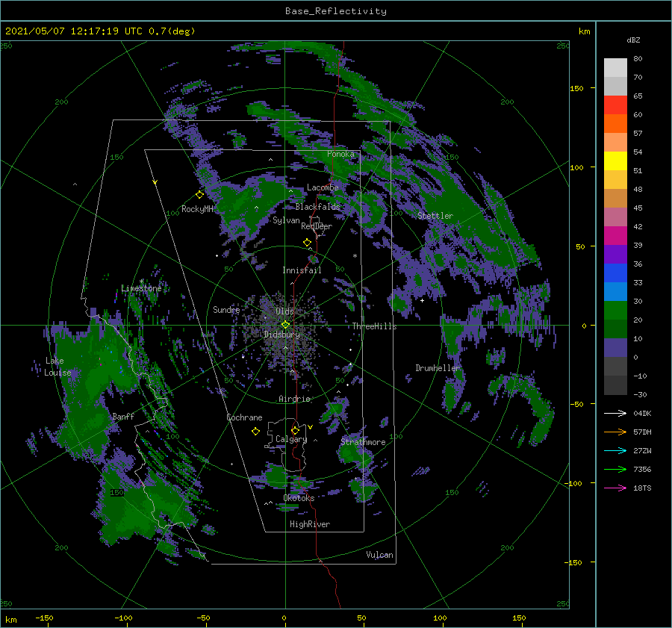Viewport: 672px width, 628px height.
Task: Click the km unit label at top right
Action: (x=584, y=31)
